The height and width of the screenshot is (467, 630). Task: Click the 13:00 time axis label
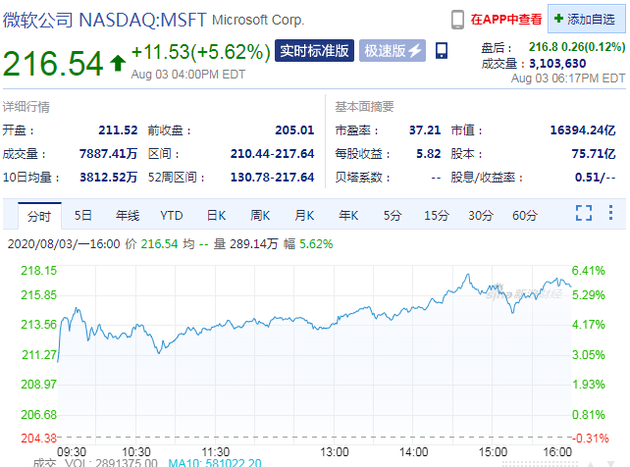[334, 452]
